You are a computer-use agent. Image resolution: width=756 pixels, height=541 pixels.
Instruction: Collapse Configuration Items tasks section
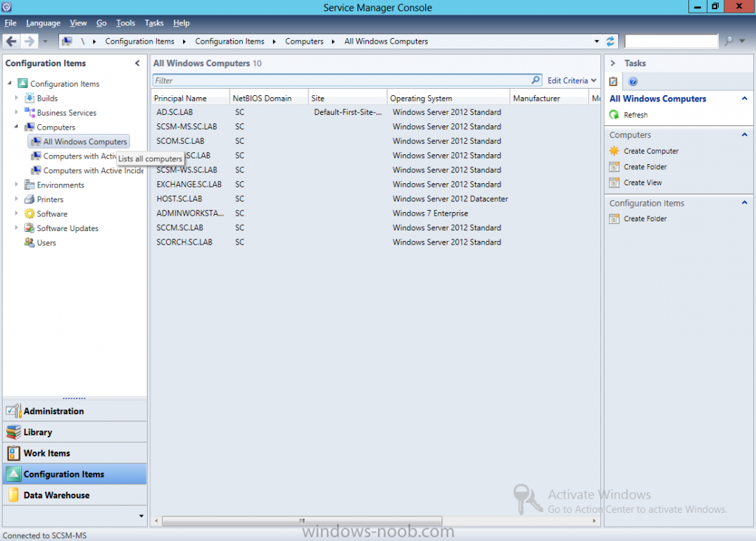click(x=745, y=203)
